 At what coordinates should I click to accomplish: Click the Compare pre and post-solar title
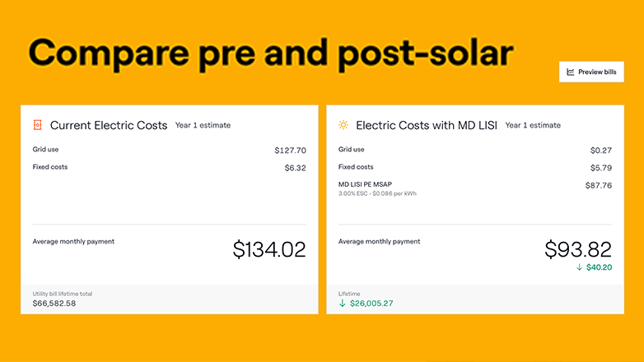[x=271, y=51]
